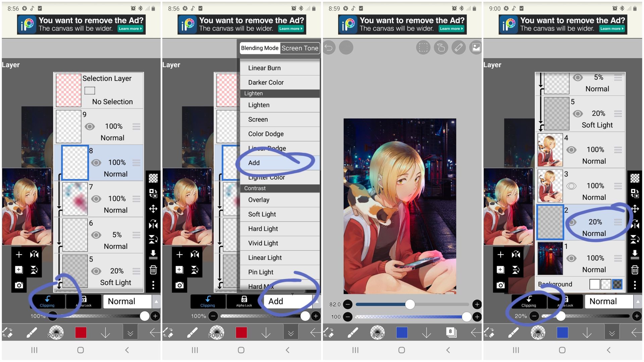Tap Learn more in first screen ad
The image size is (644, 362).
pyautogui.click(x=130, y=29)
